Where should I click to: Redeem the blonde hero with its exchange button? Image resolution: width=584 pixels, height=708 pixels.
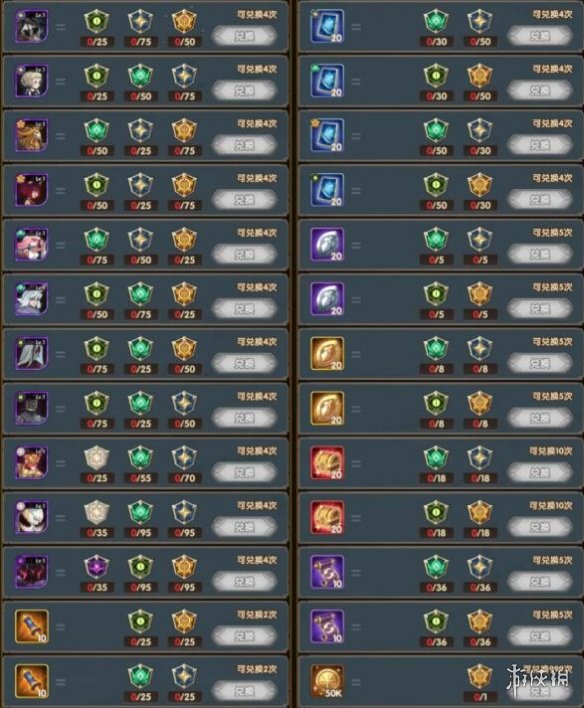click(x=244, y=91)
